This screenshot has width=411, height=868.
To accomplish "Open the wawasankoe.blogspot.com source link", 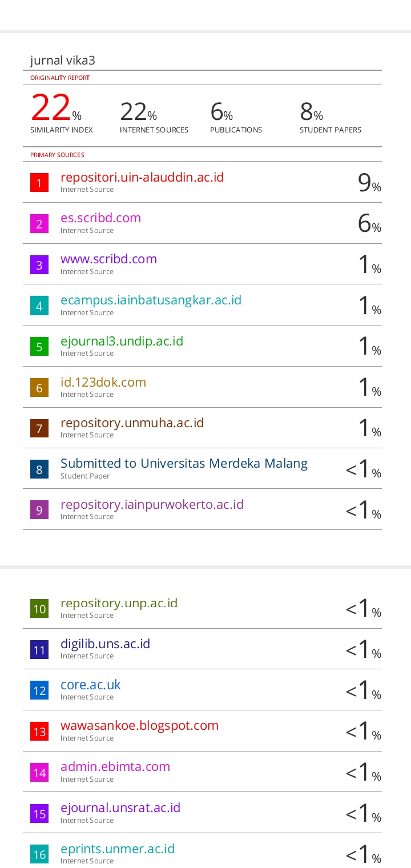I will pos(139,726).
